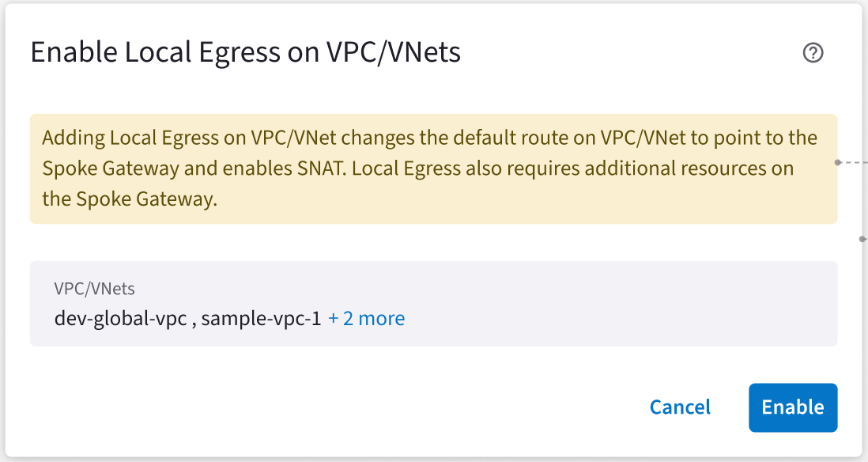Click the upper connector dot beside warning banner
The height and width of the screenshot is (462, 868).
[838, 161]
